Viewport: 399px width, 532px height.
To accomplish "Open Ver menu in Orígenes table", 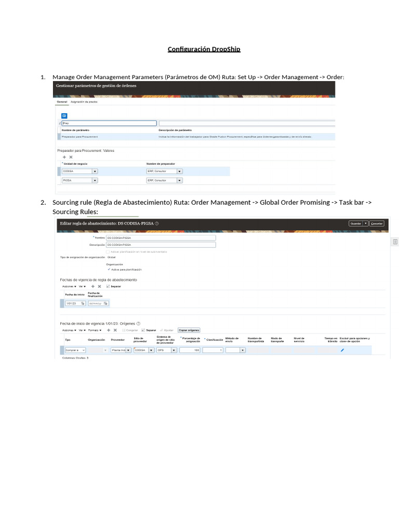I will tap(82, 330).
